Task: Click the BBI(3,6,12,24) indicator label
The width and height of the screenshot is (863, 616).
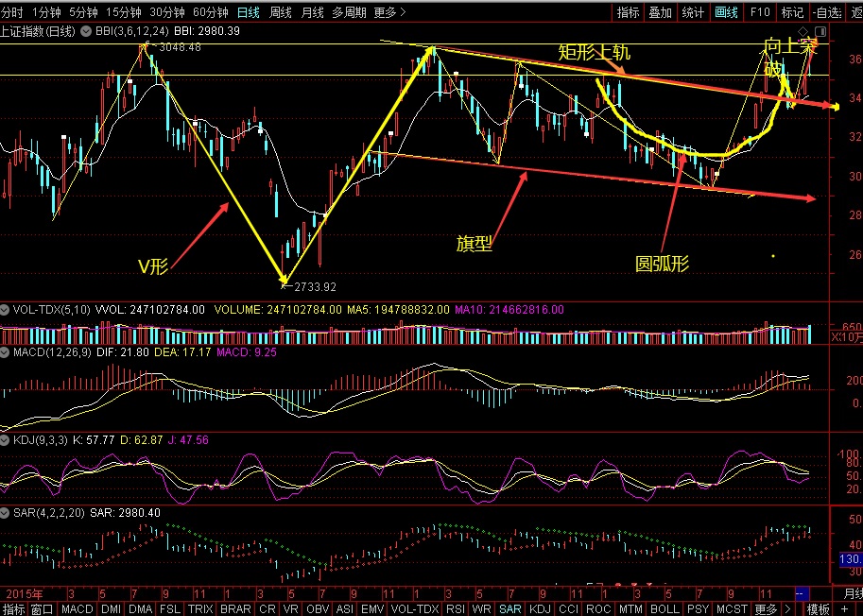Action: [x=132, y=31]
